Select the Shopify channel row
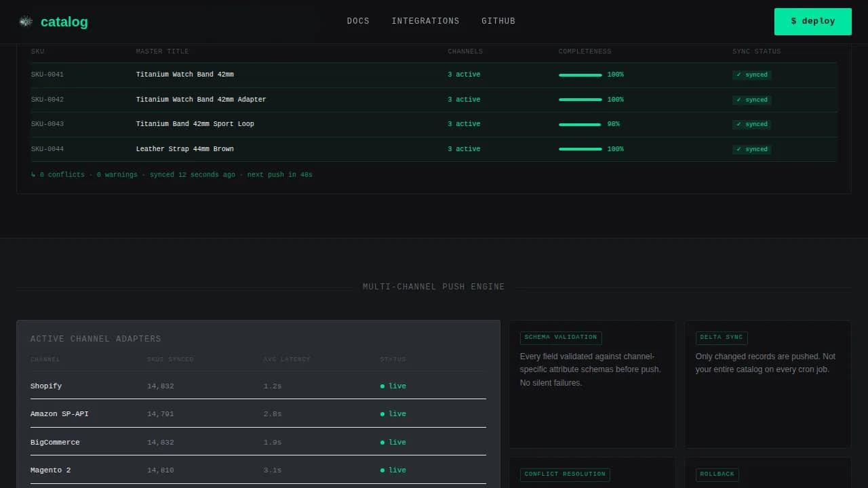Image resolution: width=868 pixels, height=488 pixels. 258,386
